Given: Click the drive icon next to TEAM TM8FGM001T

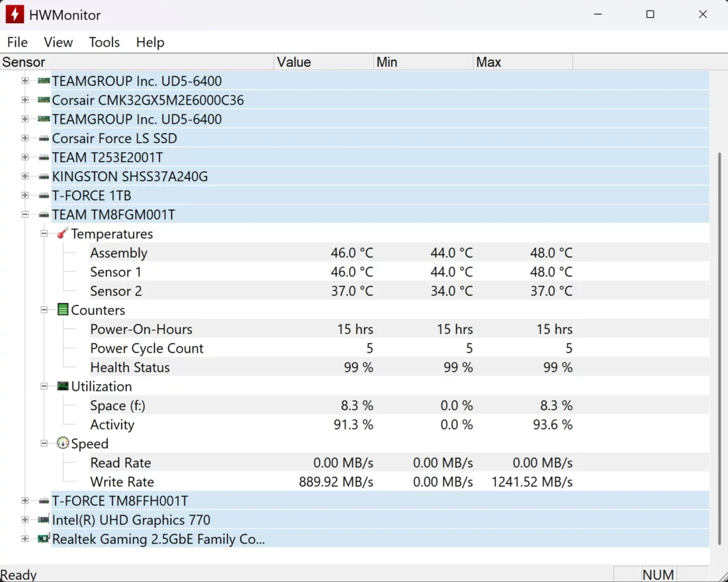Looking at the screenshot, I should [44, 215].
